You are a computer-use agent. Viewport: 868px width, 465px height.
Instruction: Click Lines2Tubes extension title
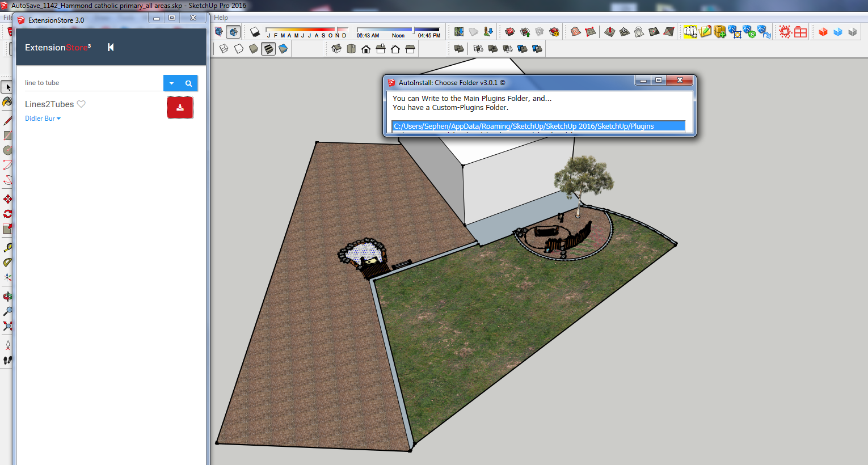(49, 104)
